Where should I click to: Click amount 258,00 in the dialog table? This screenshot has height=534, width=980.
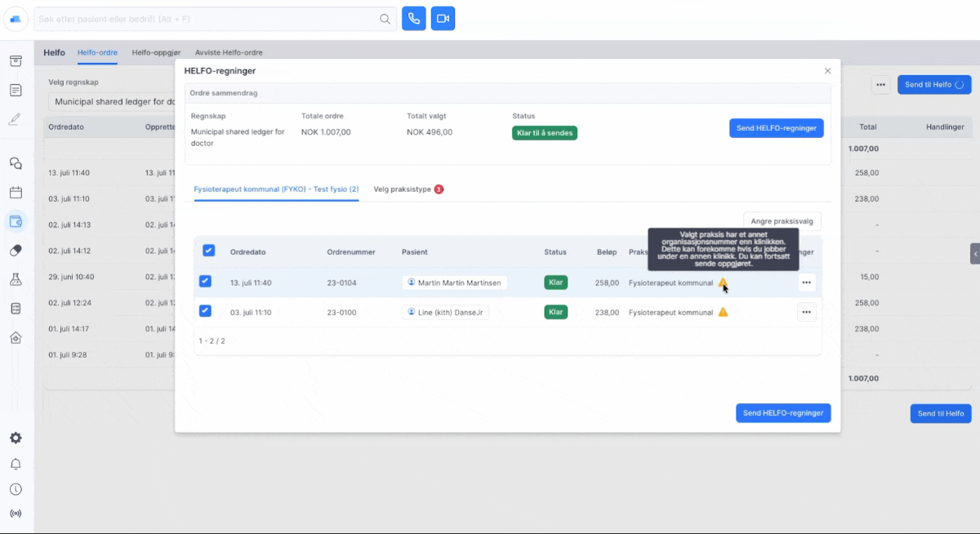607,283
